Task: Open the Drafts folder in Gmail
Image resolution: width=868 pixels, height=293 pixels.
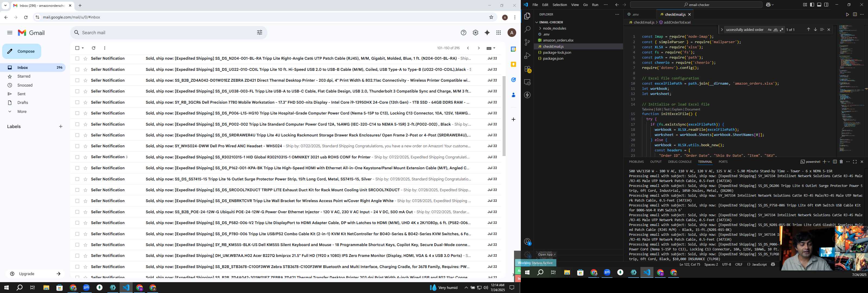Action: (x=23, y=103)
